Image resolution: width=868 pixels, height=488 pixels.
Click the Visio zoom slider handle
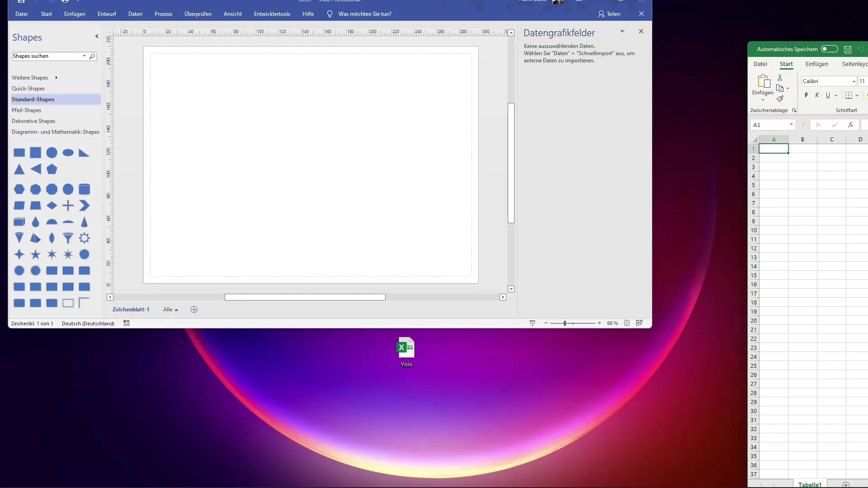point(565,323)
